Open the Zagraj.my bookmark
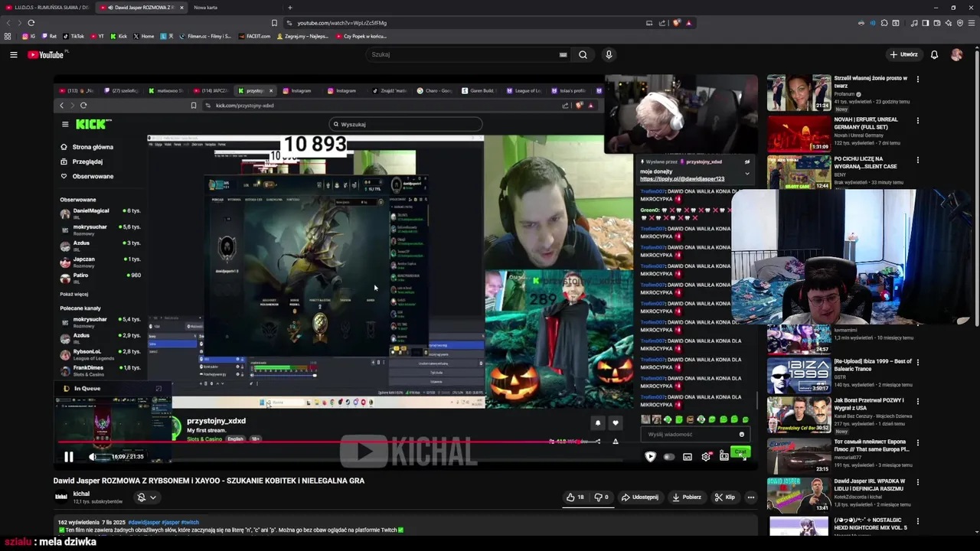 (x=301, y=36)
